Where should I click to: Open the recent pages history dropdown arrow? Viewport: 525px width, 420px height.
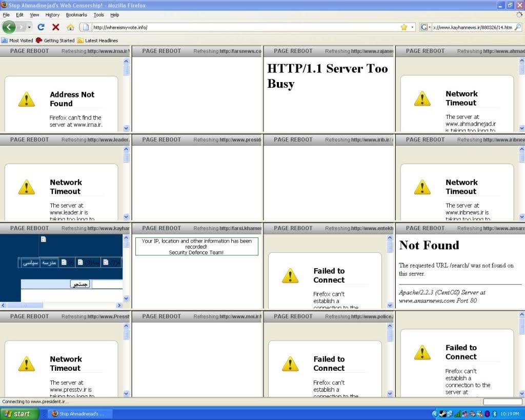click(x=29, y=27)
